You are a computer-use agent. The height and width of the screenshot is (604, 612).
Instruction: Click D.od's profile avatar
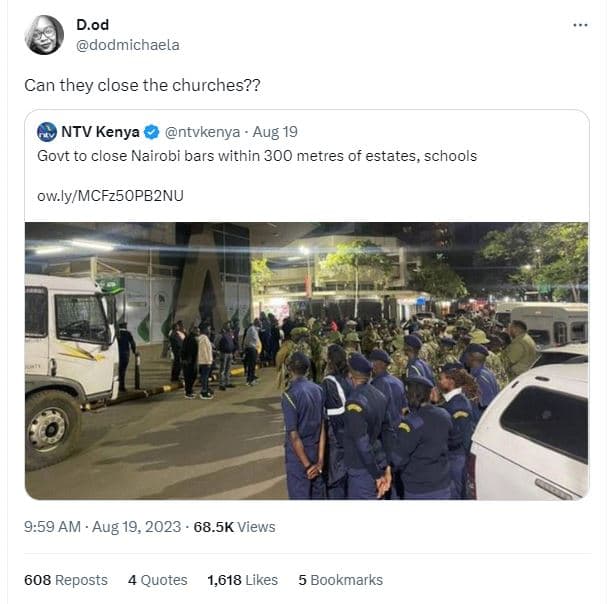(44, 35)
